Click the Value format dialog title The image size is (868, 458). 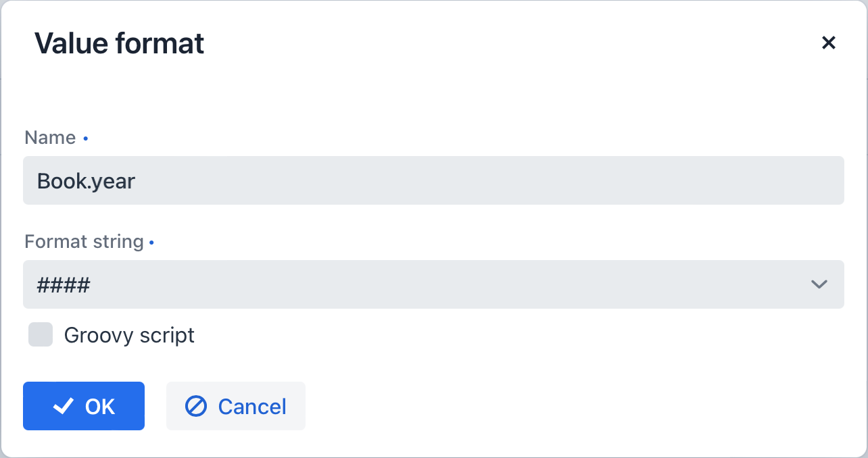(x=119, y=43)
